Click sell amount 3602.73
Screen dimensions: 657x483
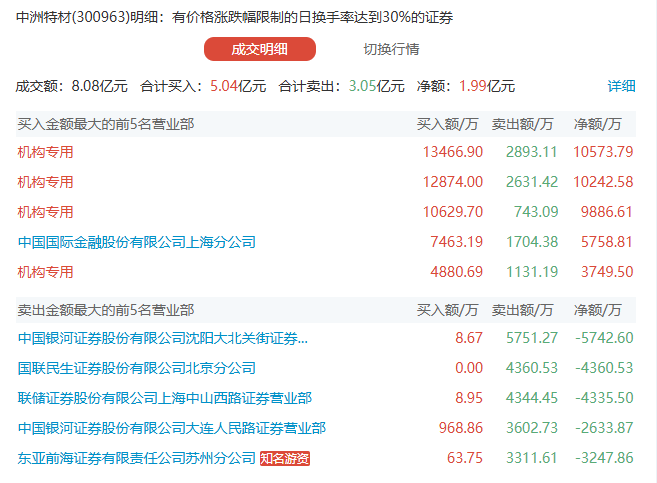pyautogui.click(x=532, y=428)
